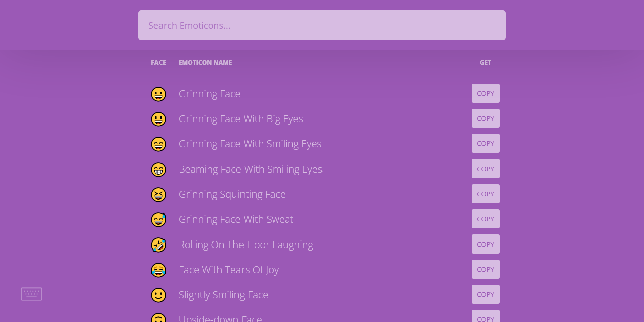The image size is (644, 322).
Task: Copy the Rolling On The Floor Laughing emoticon
Action: [x=486, y=244]
